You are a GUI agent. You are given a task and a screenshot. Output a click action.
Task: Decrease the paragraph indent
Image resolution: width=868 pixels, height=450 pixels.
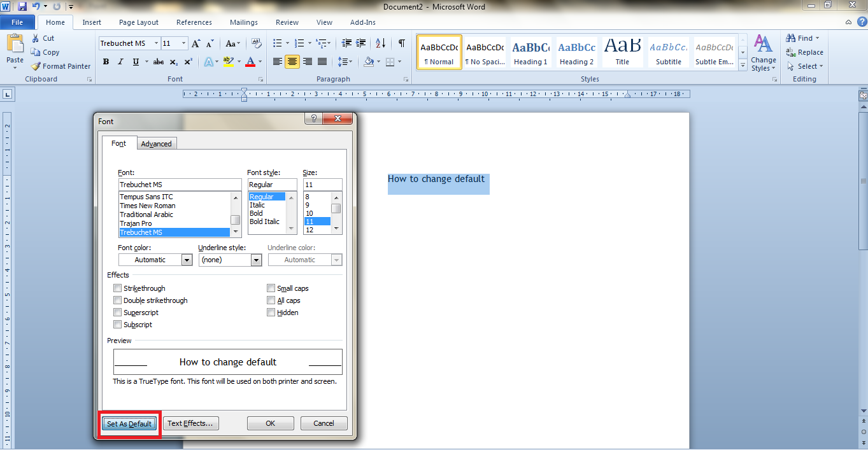point(346,43)
